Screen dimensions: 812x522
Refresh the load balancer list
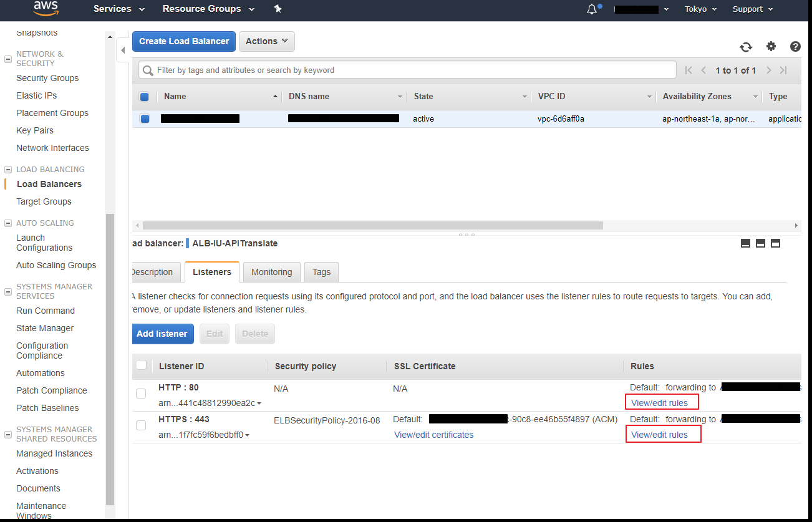(x=746, y=47)
